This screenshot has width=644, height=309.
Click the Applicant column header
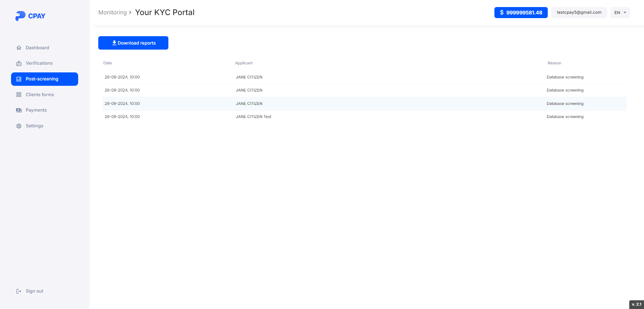pos(244,63)
